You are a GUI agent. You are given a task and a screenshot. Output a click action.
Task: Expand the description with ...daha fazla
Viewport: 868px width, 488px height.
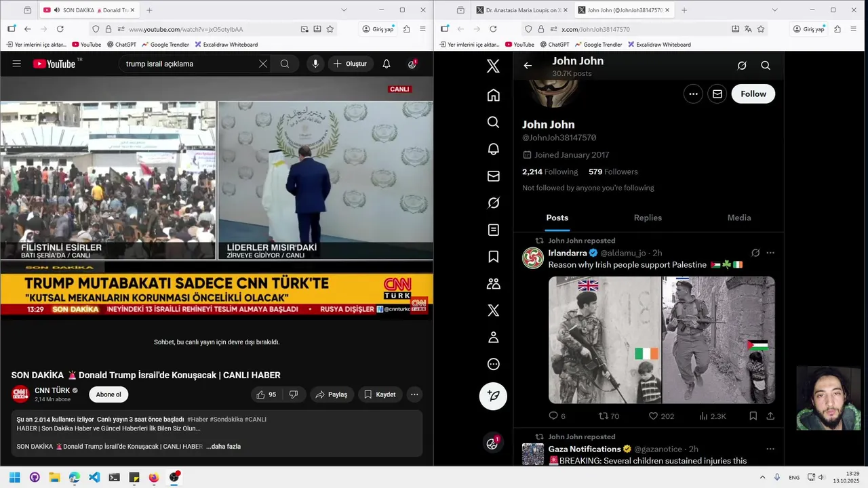pyautogui.click(x=223, y=447)
